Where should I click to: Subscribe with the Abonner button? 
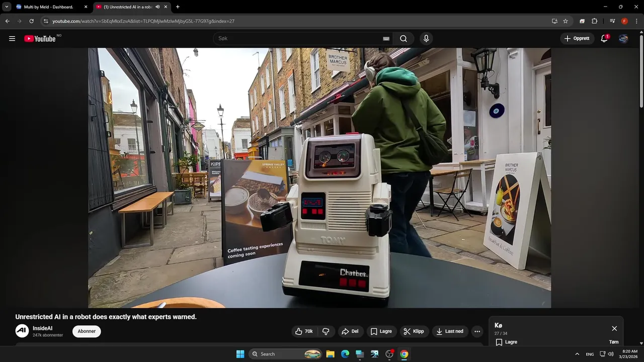pos(87,331)
